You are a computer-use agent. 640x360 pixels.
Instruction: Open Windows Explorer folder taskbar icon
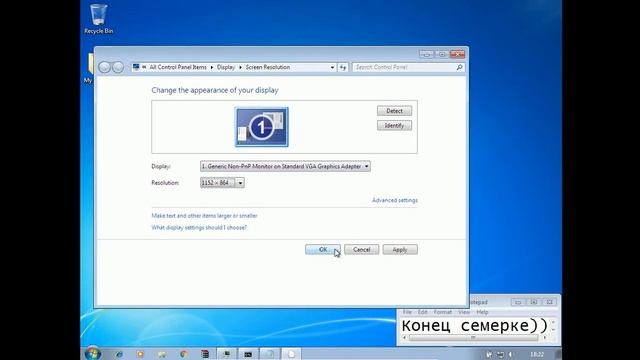click(x=162, y=354)
